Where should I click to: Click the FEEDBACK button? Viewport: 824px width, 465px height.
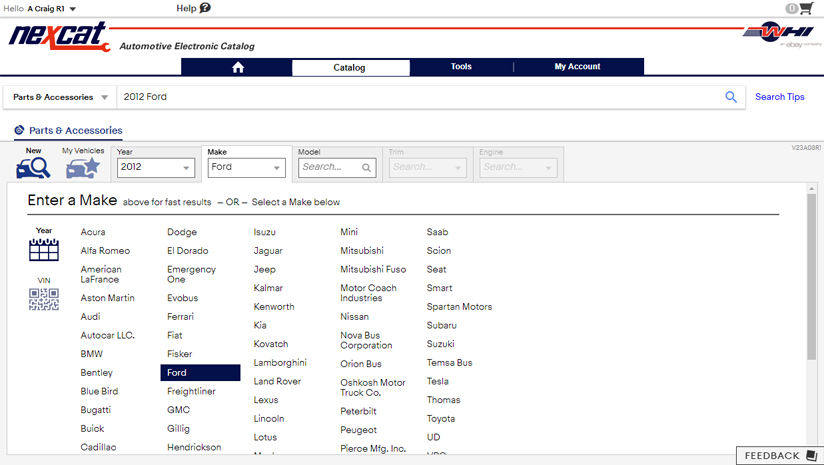pyautogui.click(x=780, y=456)
